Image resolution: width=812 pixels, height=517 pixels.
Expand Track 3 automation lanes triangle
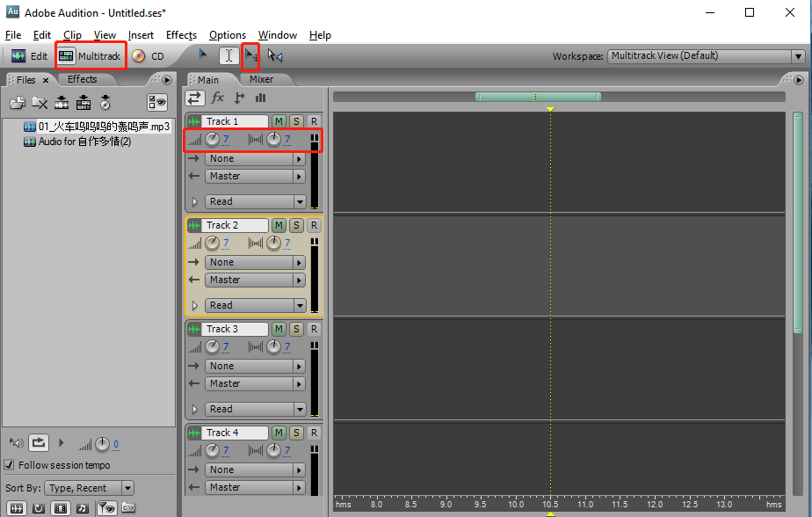click(195, 409)
